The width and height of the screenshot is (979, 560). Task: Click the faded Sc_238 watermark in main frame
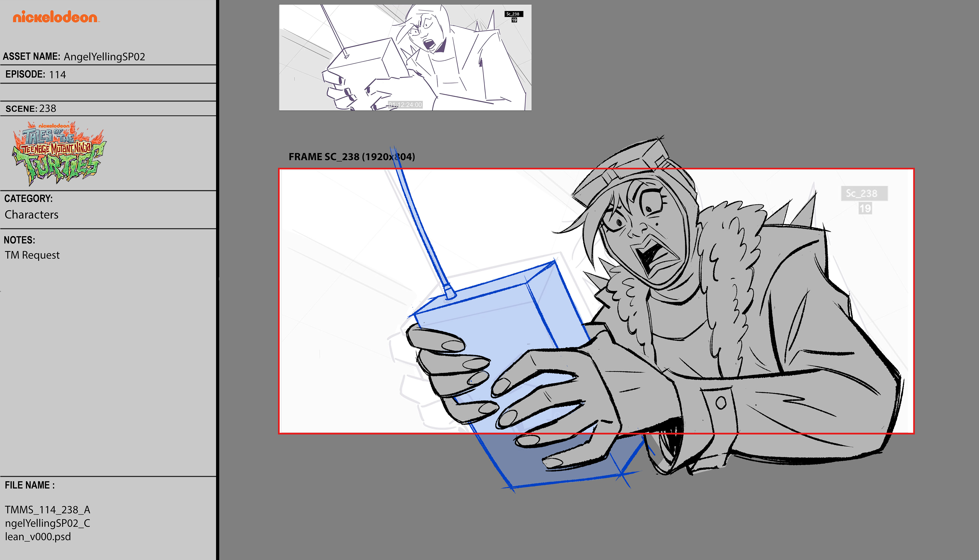(864, 193)
